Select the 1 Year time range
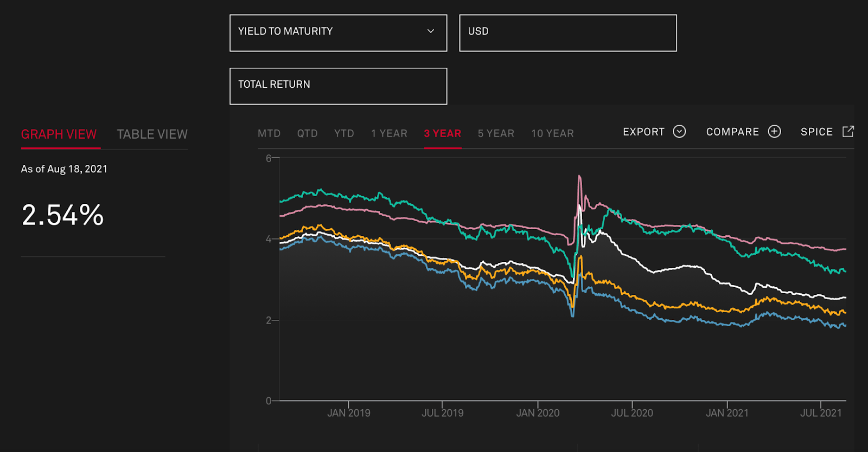Image resolution: width=868 pixels, height=452 pixels. pyautogui.click(x=389, y=133)
